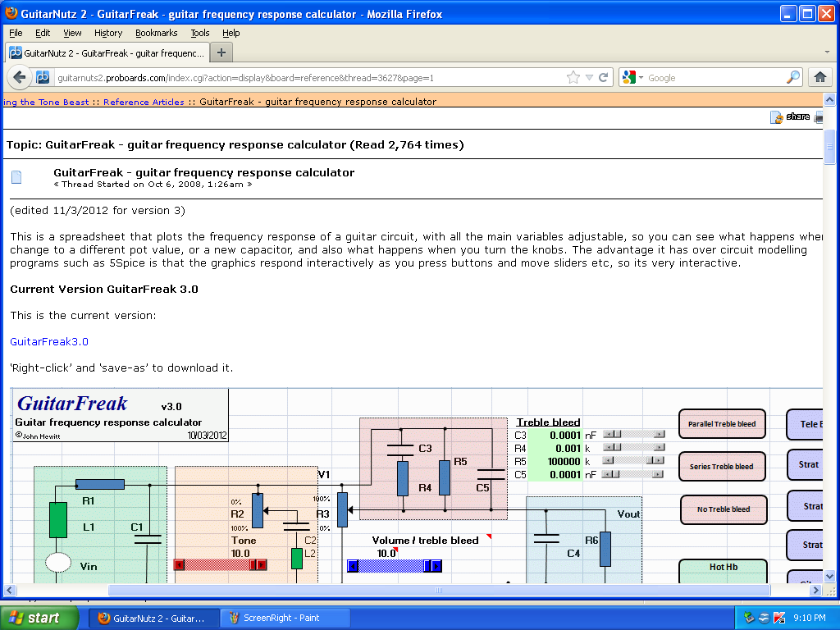The width and height of the screenshot is (840, 630).
Task: Bookmark this page with the star icon
Action: click(x=573, y=78)
